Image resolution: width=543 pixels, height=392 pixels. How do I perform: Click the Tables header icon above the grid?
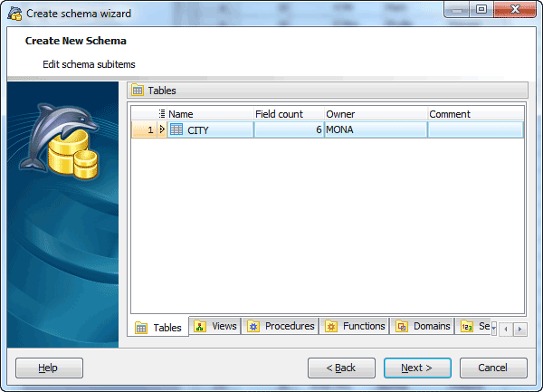click(138, 91)
